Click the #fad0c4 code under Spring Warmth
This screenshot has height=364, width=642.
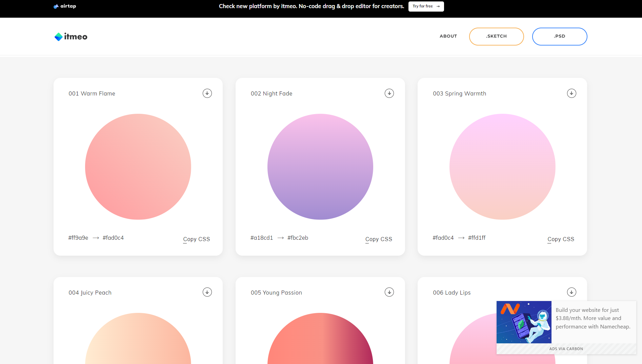pos(443,238)
